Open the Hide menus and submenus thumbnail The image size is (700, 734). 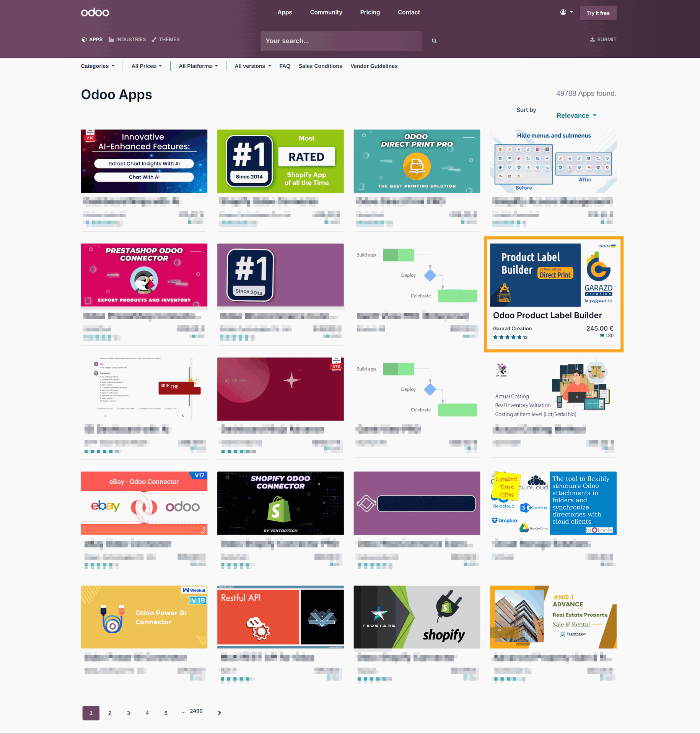tap(553, 161)
